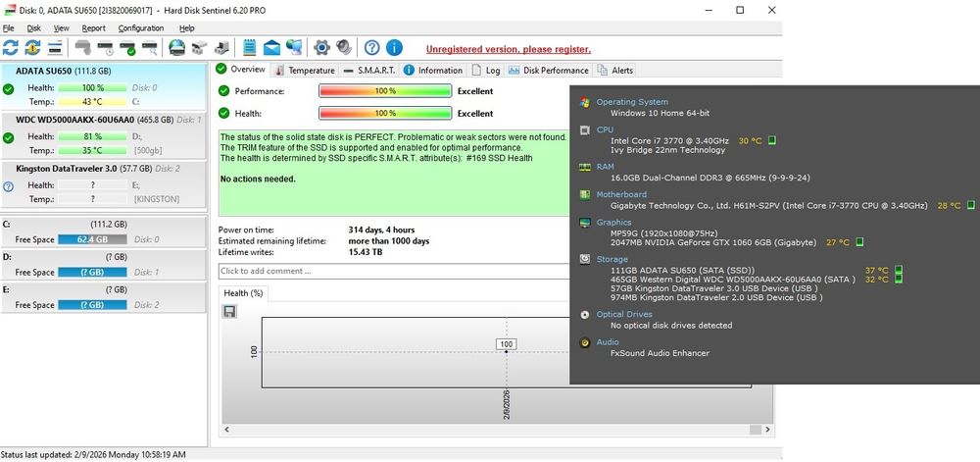Select the Overview tab
This screenshot has height=462, width=980.
click(242, 69)
